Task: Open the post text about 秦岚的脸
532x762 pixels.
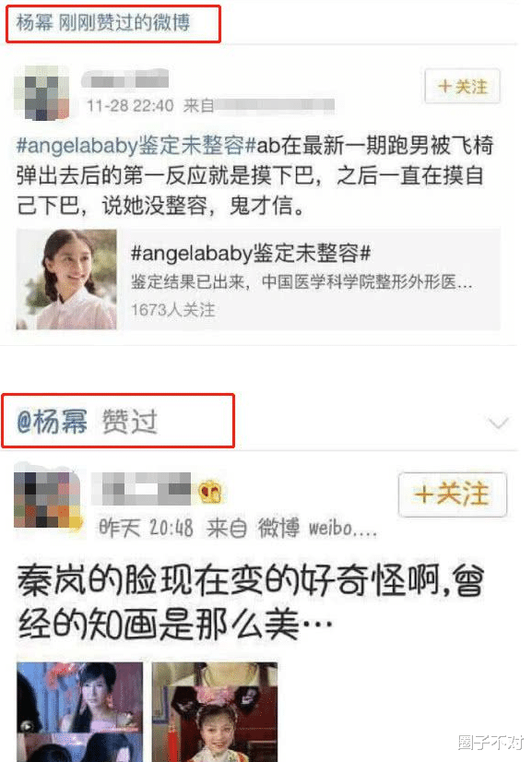Action: click(251, 601)
